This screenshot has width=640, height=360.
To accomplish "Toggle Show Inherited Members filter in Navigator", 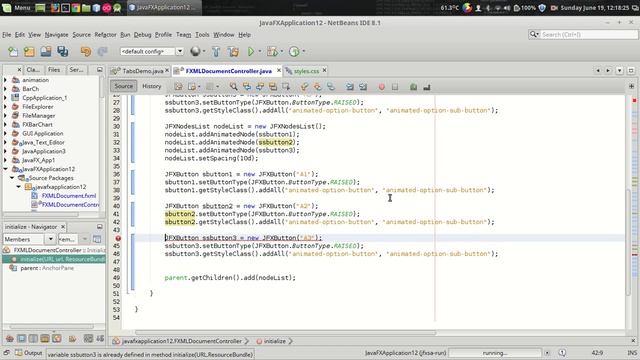I will tap(10, 338).
